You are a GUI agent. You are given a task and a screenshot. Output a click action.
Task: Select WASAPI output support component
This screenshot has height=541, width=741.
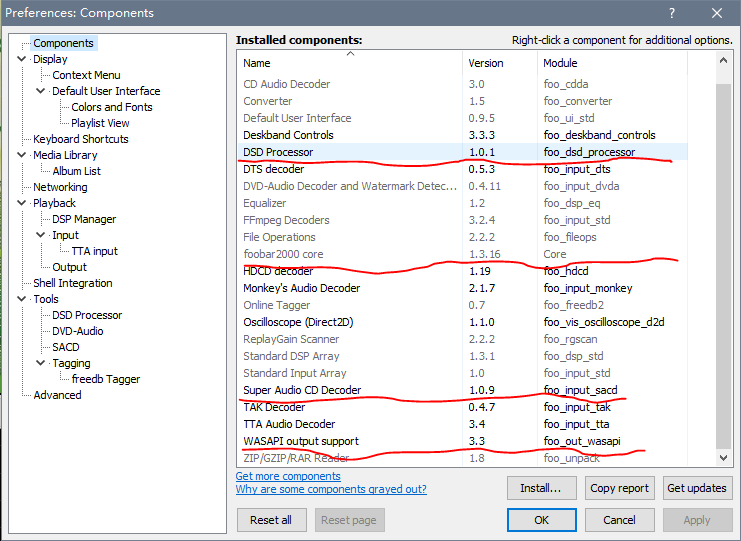pos(301,441)
